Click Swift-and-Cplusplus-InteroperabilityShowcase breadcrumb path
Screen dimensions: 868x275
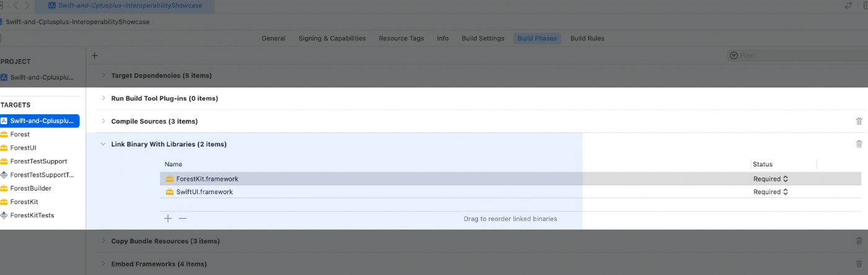(77, 22)
